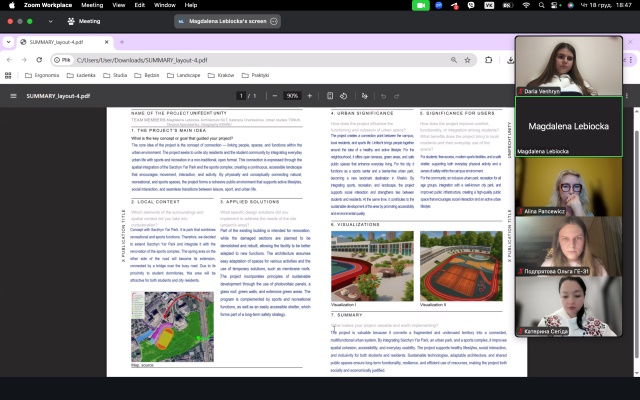This screenshot has width=640, height=400.
Task: Zoom out the PDF with minus button
Action: (x=274, y=96)
